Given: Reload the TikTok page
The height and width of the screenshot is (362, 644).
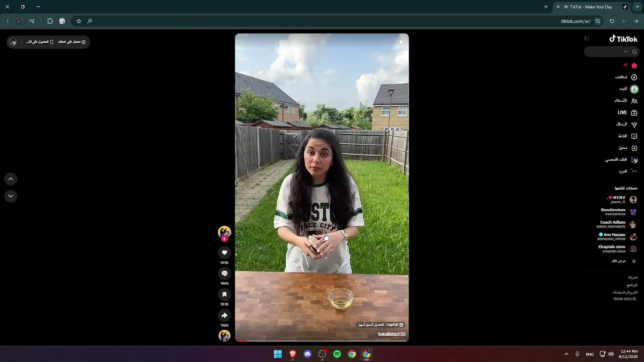Looking at the screenshot, I should (x=612, y=21).
